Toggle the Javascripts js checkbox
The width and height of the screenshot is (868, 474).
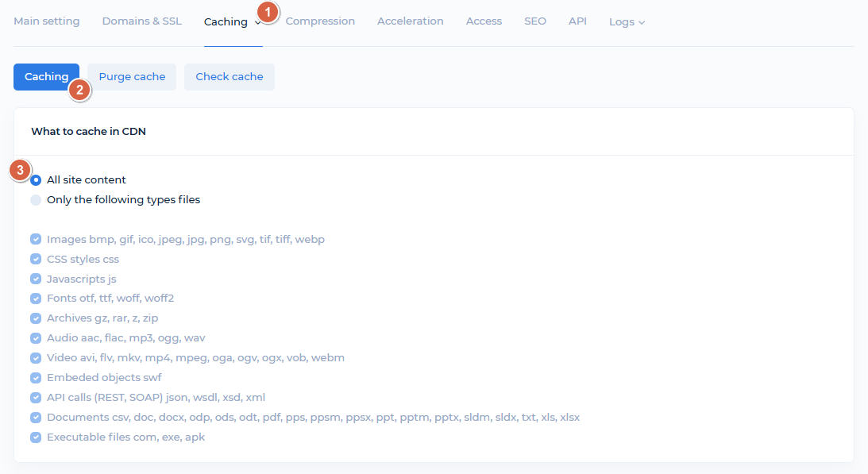click(x=36, y=279)
